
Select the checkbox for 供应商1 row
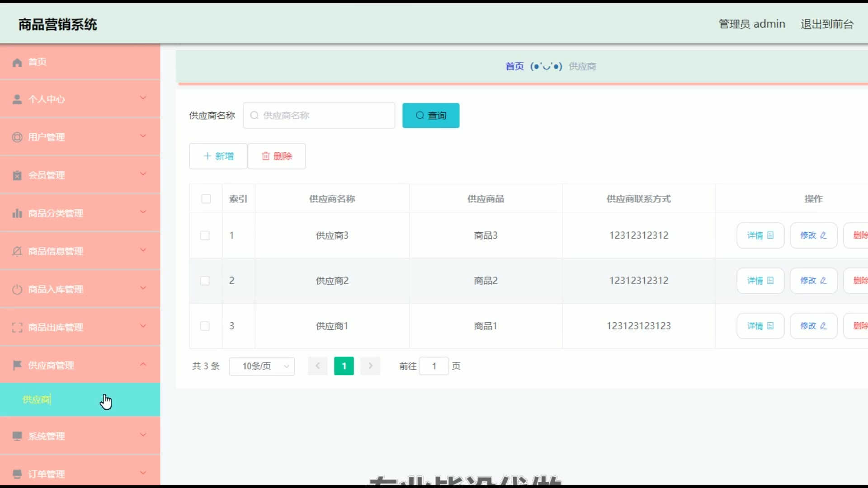[x=205, y=326]
